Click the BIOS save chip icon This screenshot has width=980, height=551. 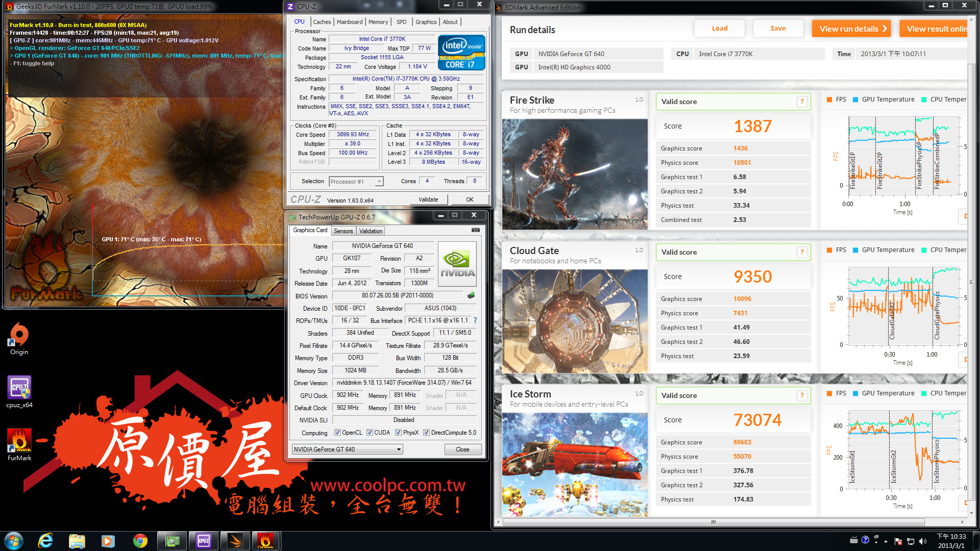coord(471,295)
